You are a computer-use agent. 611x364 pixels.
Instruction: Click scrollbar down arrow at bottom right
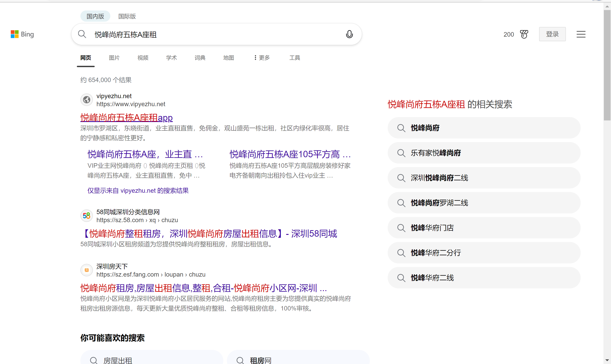pos(607,360)
